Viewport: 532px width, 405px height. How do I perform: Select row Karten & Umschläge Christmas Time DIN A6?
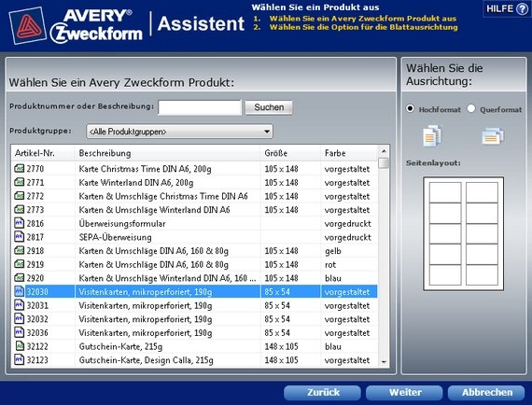tap(194, 196)
